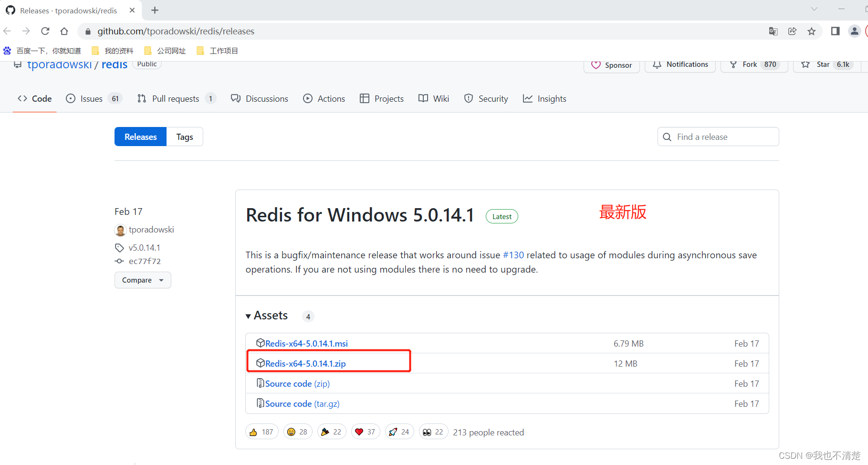The width and height of the screenshot is (868, 465).
Task: Open 百度一下 bookmark
Action: tap(42, 51)
